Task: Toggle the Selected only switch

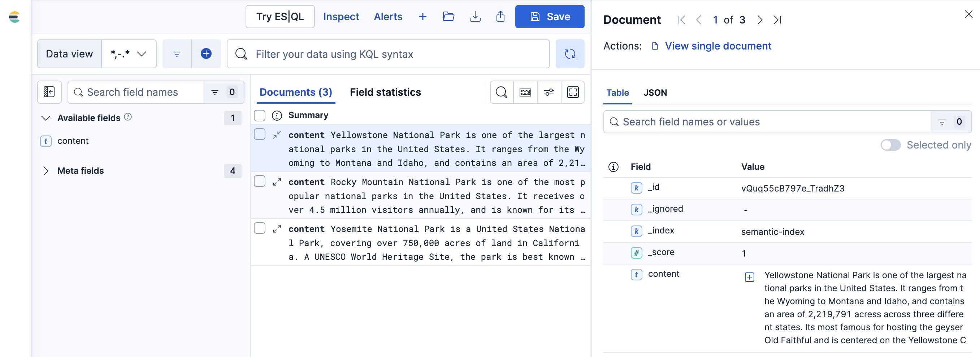Action: 890,145
